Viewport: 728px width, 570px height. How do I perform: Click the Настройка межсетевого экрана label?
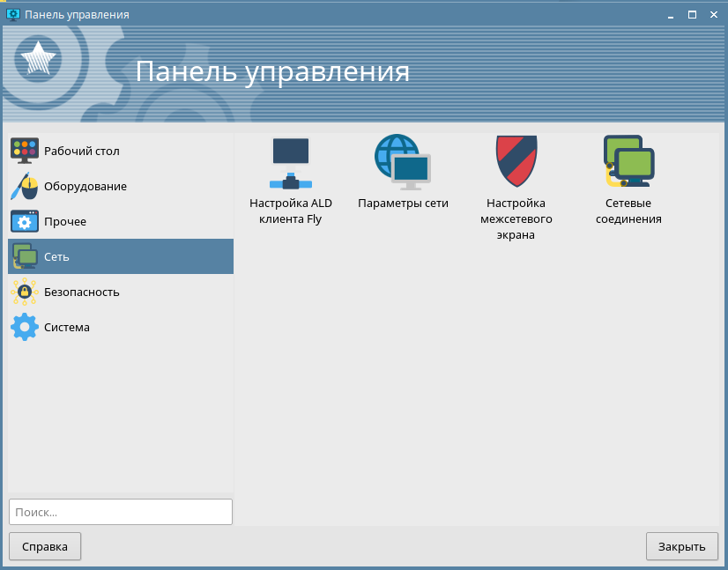(516, 219)
